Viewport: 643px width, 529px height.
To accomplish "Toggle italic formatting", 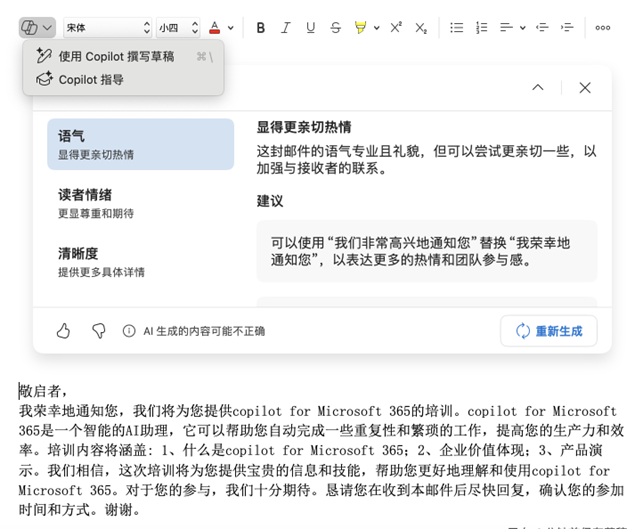I will coord(285,28).
